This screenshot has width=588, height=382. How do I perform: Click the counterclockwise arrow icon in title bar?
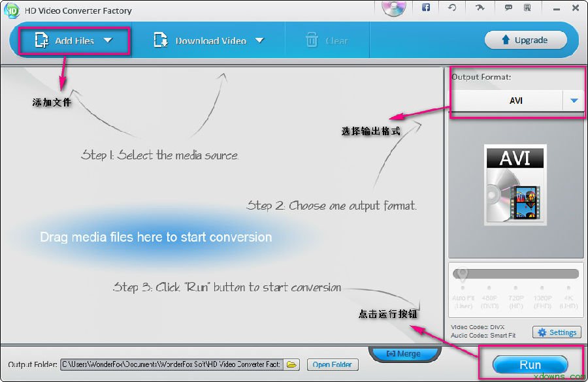click(452, 7)
